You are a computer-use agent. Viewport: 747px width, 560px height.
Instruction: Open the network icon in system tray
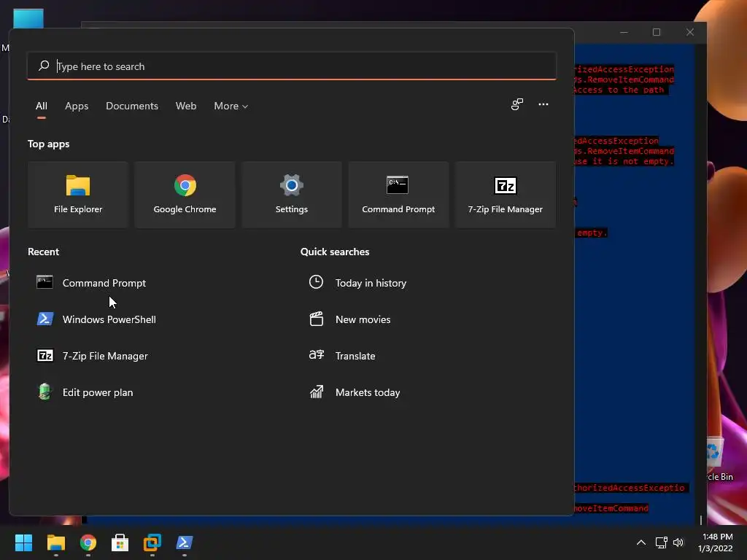pos(661,542)
